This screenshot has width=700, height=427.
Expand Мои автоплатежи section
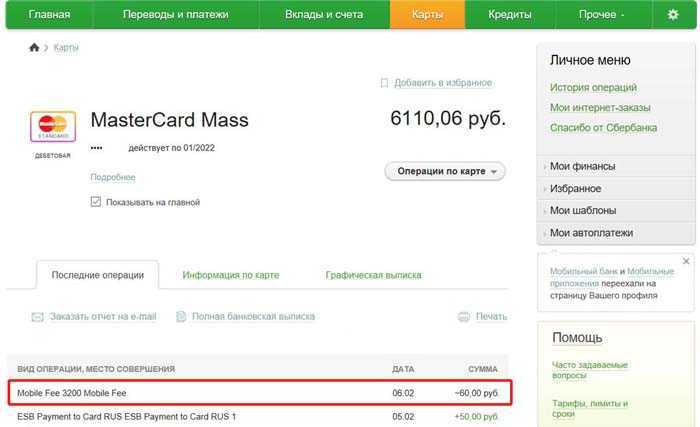[616, 233]
